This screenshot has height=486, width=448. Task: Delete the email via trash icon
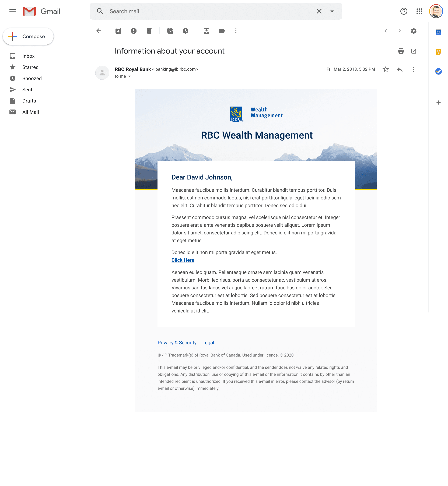[x=149, y=31]
